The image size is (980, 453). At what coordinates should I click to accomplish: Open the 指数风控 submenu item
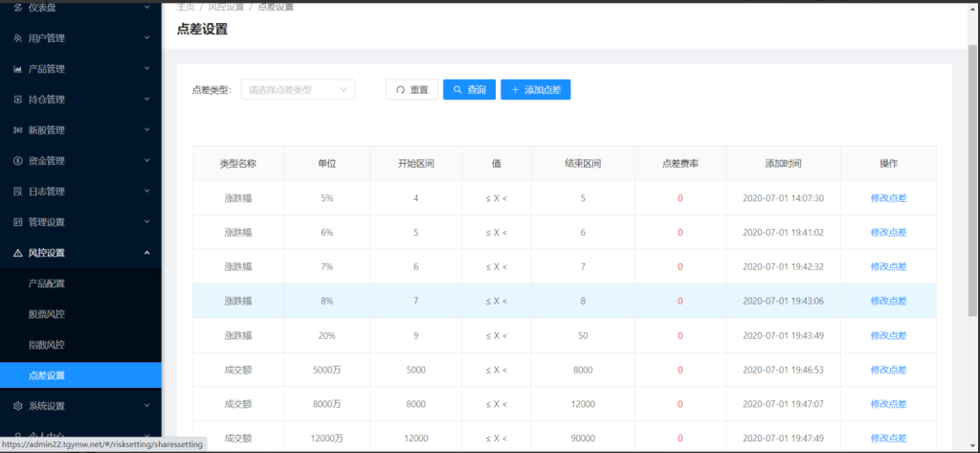pyautogui.click(x=80, y=345)
